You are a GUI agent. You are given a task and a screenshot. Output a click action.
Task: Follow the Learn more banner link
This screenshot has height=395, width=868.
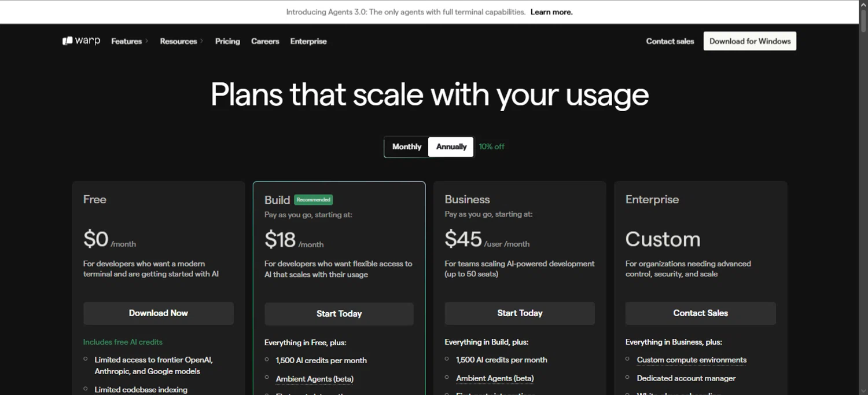point(551,12)
